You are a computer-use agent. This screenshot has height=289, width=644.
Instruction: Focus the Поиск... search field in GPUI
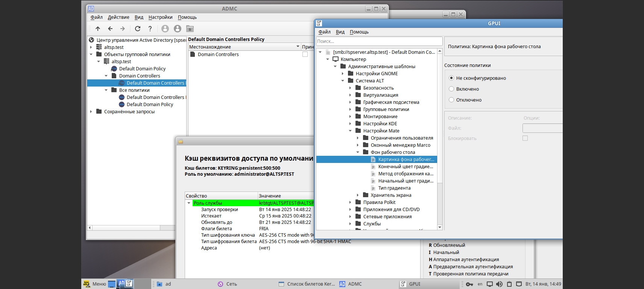pyautogui.click(x=379, y=41)
